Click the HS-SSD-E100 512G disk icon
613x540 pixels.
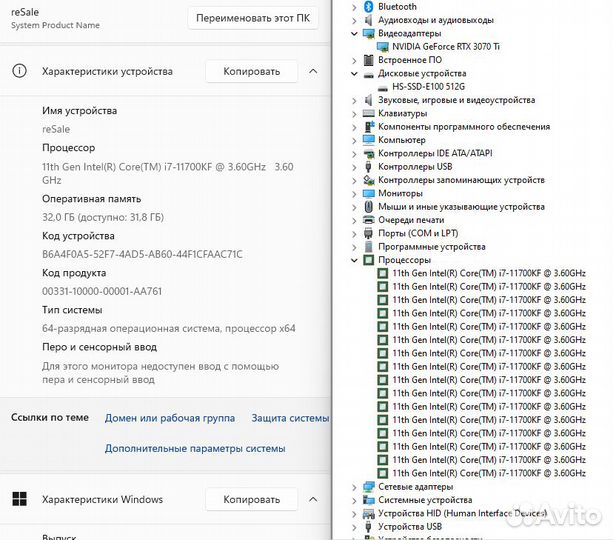coord(383,87)
